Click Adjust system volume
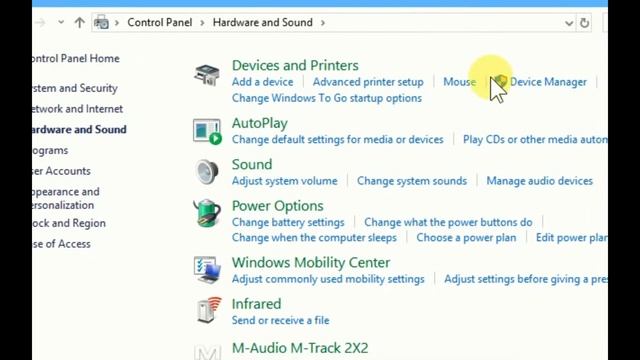Screen dimensions: 640x360 click(x=284, y=181)
